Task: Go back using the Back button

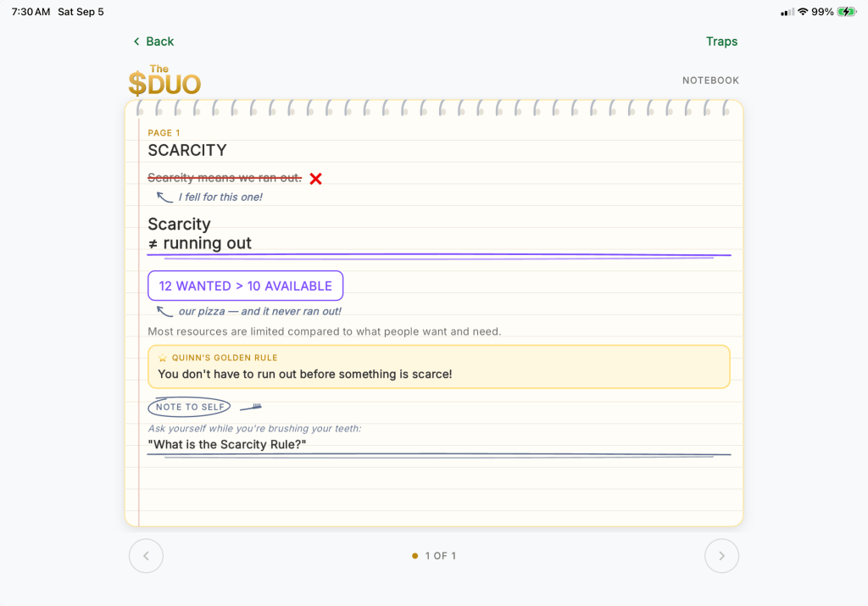Action: tap(153, 42)
